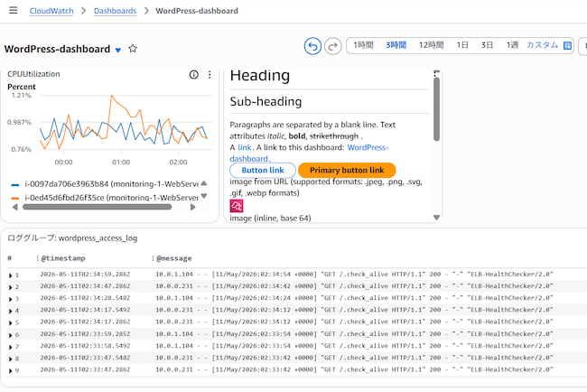
Task: Select the 3時間 time range
Action: pos(396,45)
